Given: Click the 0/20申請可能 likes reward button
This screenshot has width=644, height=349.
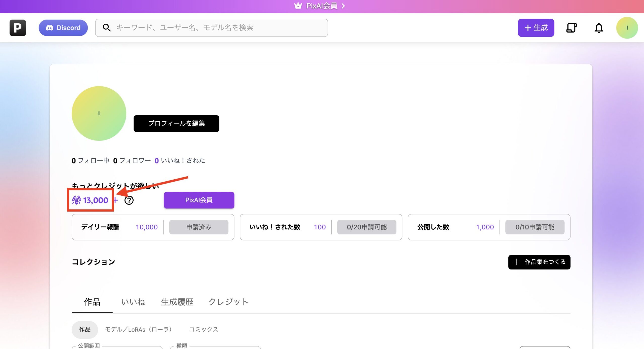Looking at the screenshot, I should point(367,227).
